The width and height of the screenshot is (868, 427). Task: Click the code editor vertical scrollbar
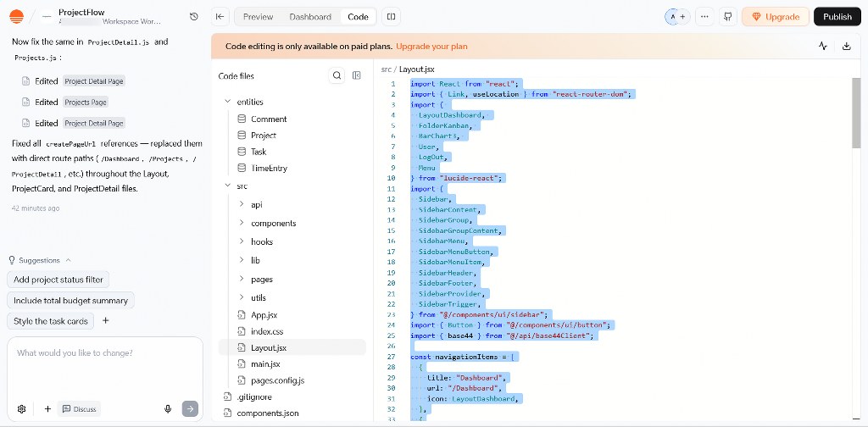856,114
